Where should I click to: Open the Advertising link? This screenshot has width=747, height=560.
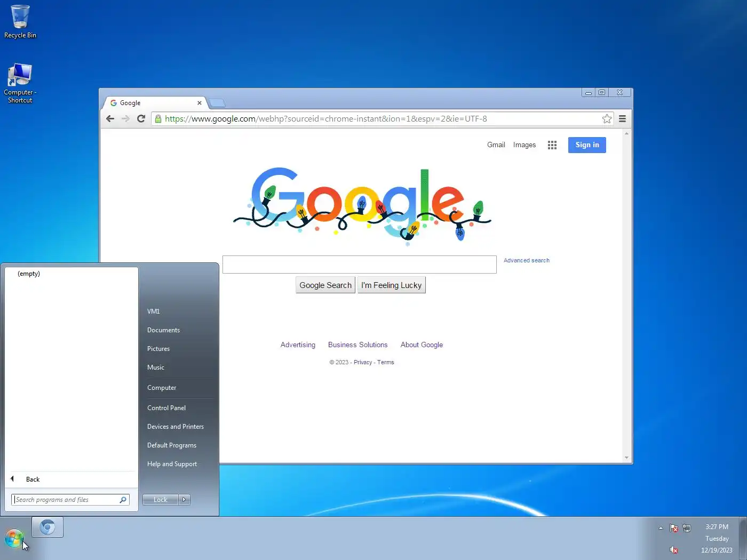point(298,345)
